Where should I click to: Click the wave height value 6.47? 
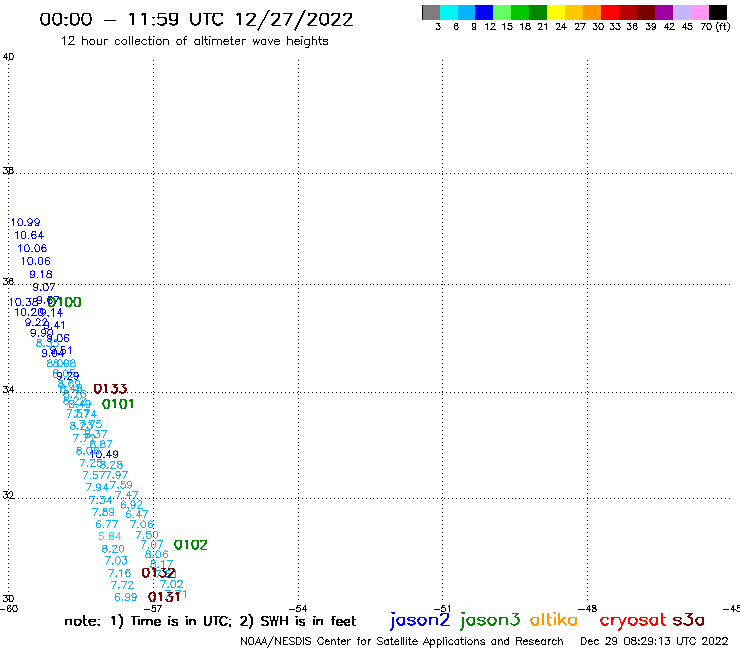pos(137,514)
